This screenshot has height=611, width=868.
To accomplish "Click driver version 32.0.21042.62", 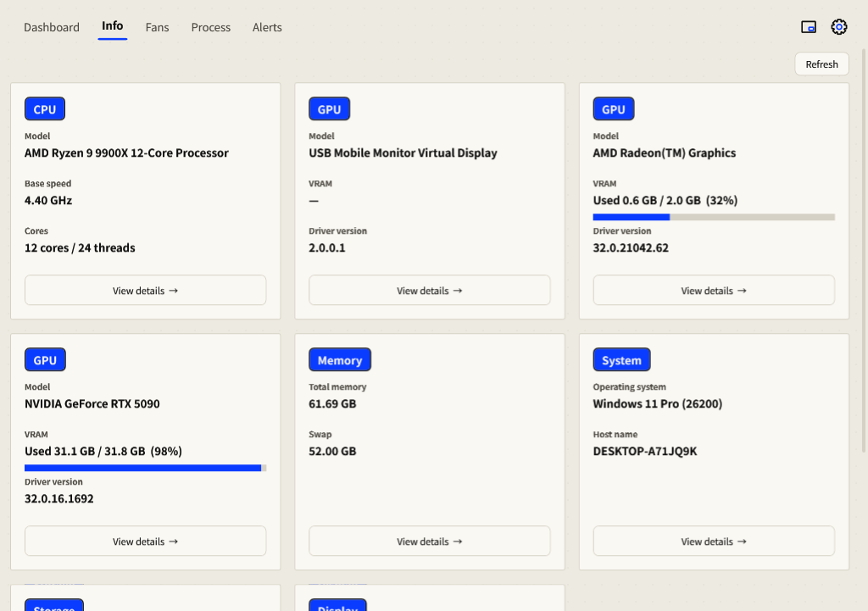I will [x=631, y=248].
